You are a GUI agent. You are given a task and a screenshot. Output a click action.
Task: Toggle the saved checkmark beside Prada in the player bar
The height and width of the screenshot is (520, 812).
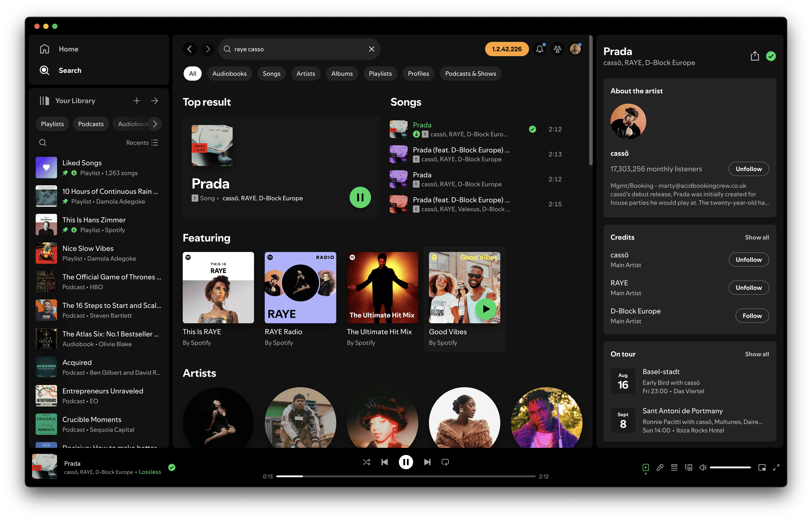click(x=172, y=467)
